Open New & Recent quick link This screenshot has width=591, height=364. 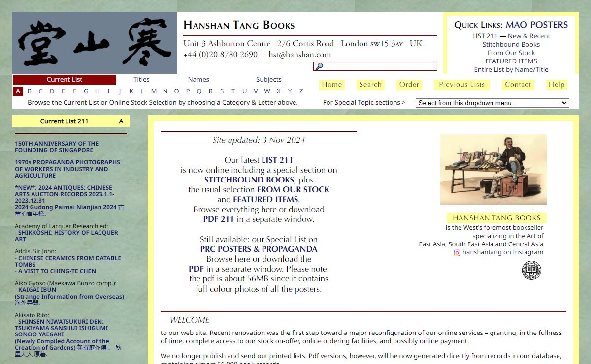pyautogui.click(x=529, y=36)
